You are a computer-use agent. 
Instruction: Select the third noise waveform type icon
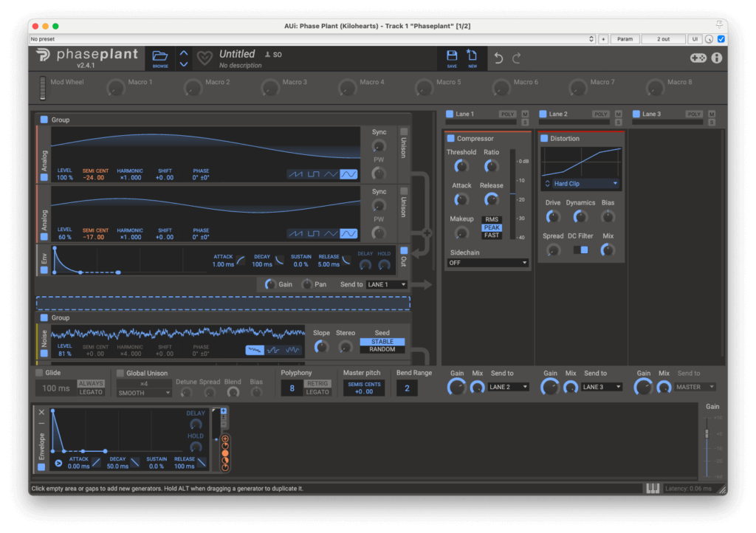292,350
